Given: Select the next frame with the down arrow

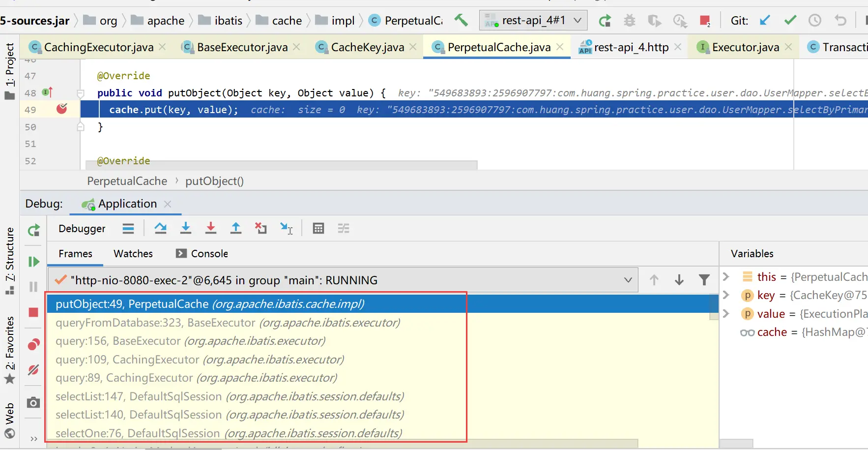Looking at the screenshot, I should tap(679, 280).
